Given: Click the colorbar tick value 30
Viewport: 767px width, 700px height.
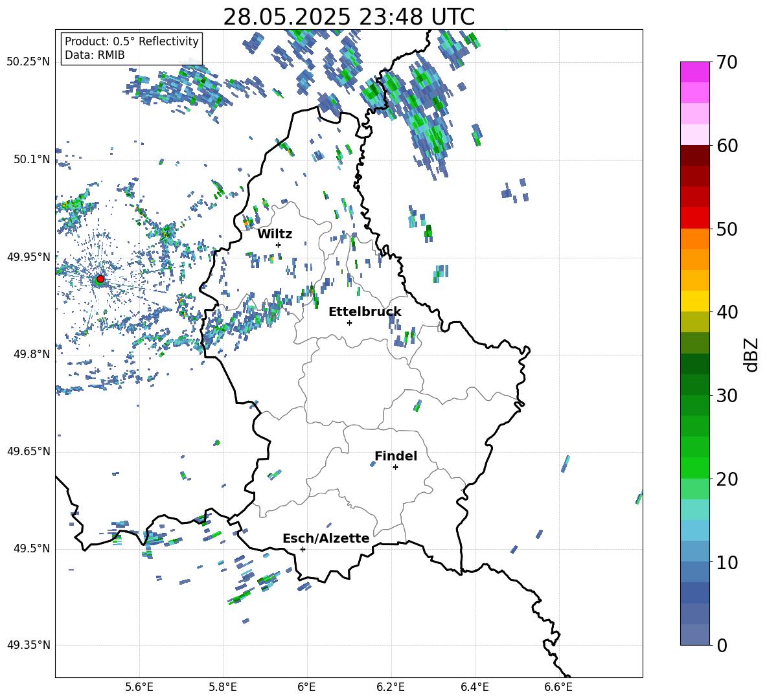Looking at the screenshot, I should [x=727, y=396].
